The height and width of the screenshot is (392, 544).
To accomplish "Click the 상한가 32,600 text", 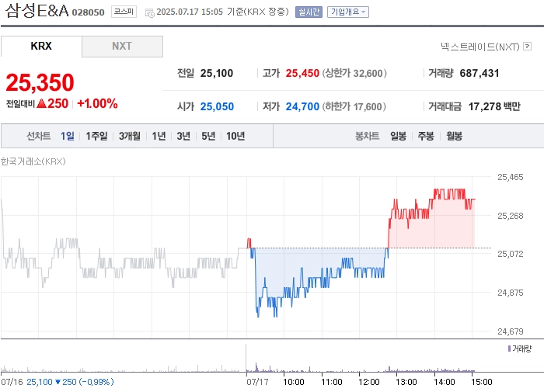I will tap(354, 73).
